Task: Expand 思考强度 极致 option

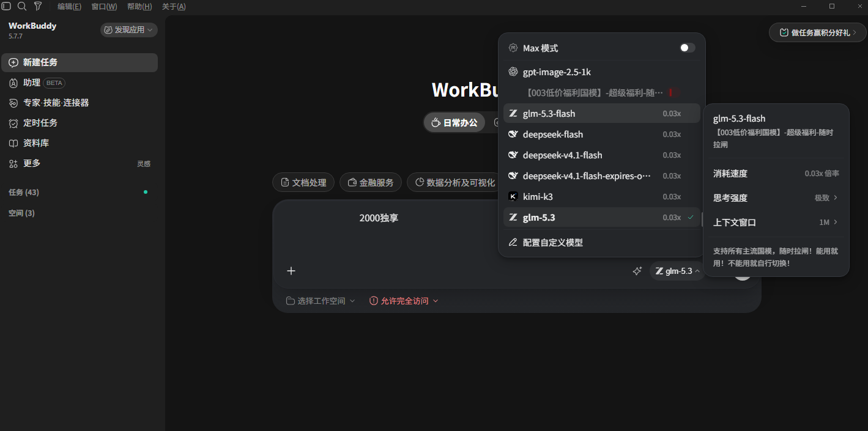Action: (x=776, y=198)
